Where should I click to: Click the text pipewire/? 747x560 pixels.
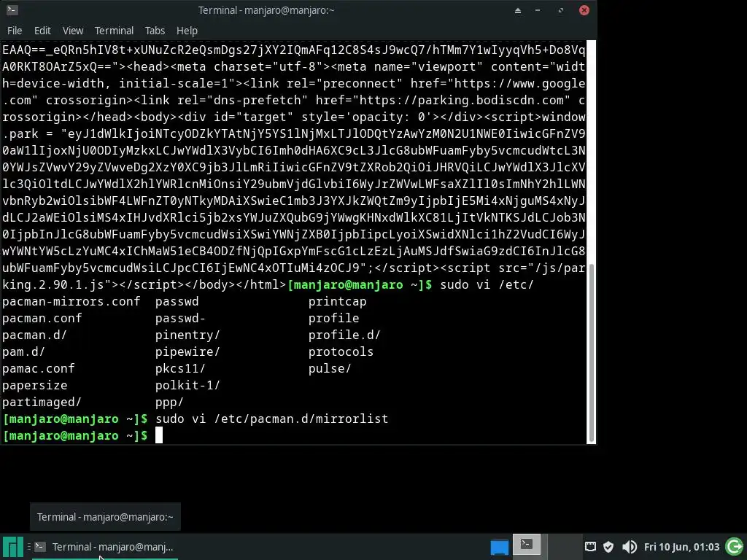click(x=187, y=352)
